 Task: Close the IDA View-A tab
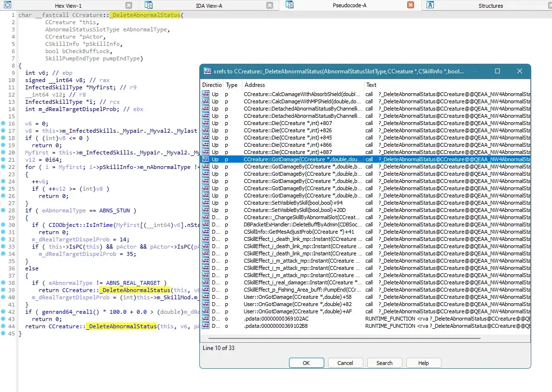click(270, 5)
